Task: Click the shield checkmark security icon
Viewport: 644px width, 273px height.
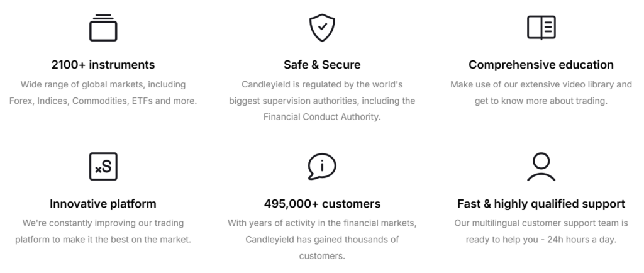Action: click(322, 28)
